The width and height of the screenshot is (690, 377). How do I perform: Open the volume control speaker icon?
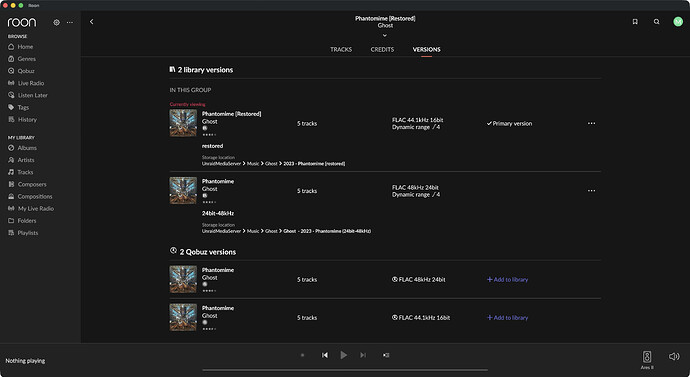[674, 356]
